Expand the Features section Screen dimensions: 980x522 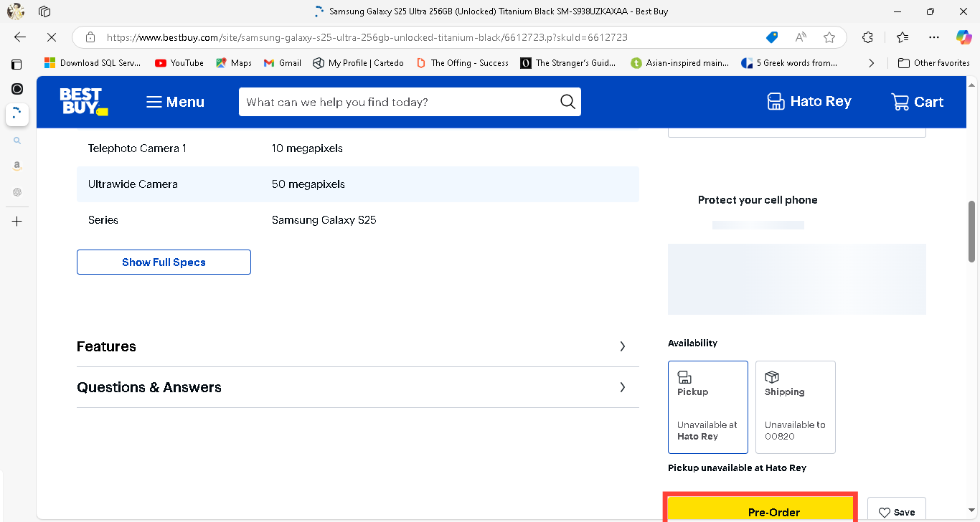pyautogui.click(x=357, y=346)
